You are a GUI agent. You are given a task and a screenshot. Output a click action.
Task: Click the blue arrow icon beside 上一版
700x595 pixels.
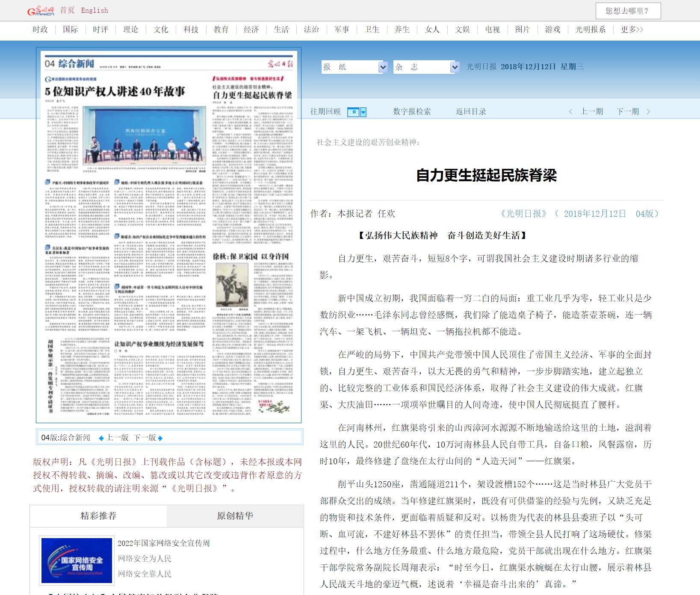(x=101, y=438)
